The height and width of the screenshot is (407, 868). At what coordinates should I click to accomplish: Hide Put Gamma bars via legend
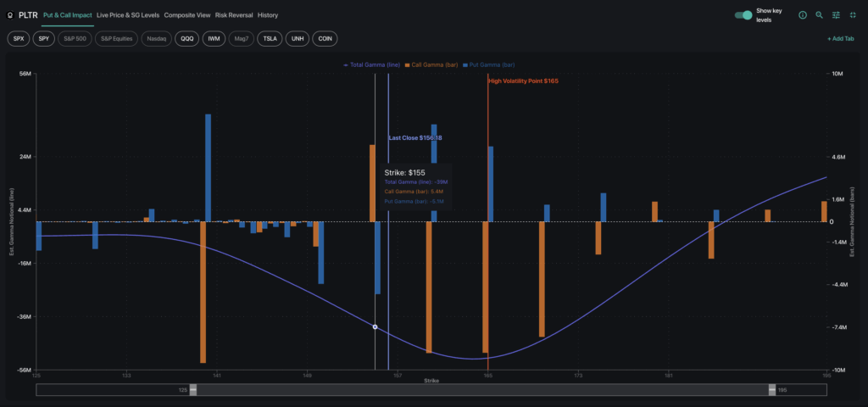(488, 64)
